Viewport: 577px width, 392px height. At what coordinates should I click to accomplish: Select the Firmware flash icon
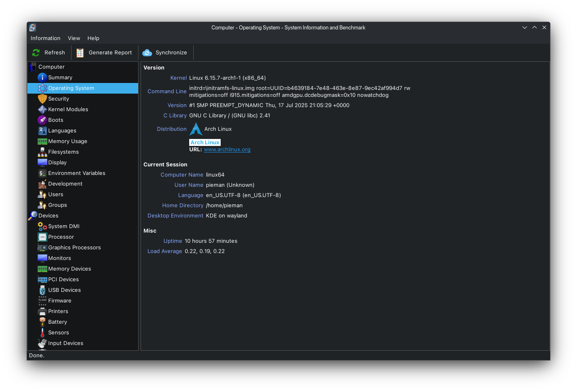pyautogui.click(x=42, y=300)
